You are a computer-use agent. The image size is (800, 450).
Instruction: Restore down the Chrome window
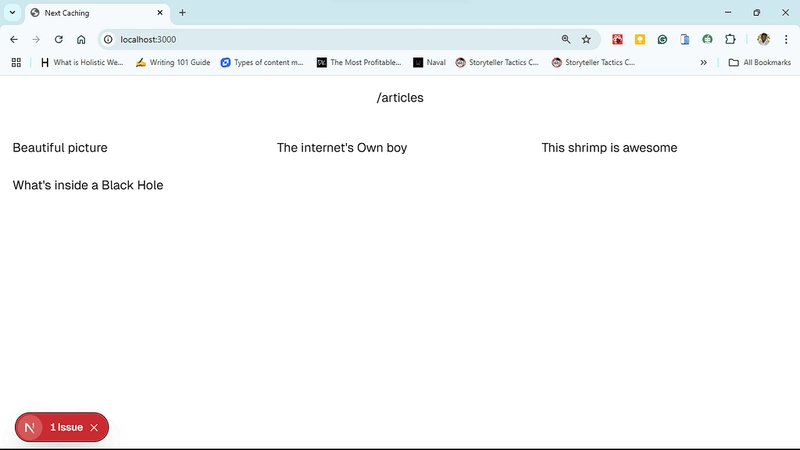coord(757,13)
